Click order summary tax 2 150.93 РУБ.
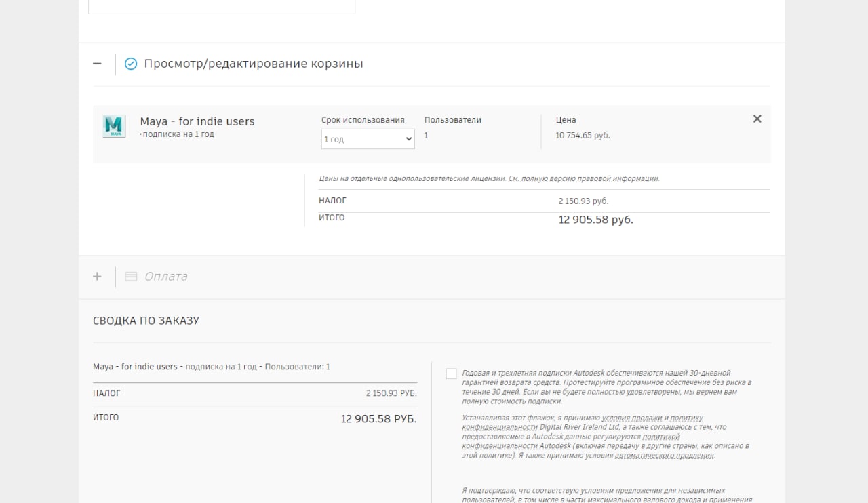 [391, 393]
